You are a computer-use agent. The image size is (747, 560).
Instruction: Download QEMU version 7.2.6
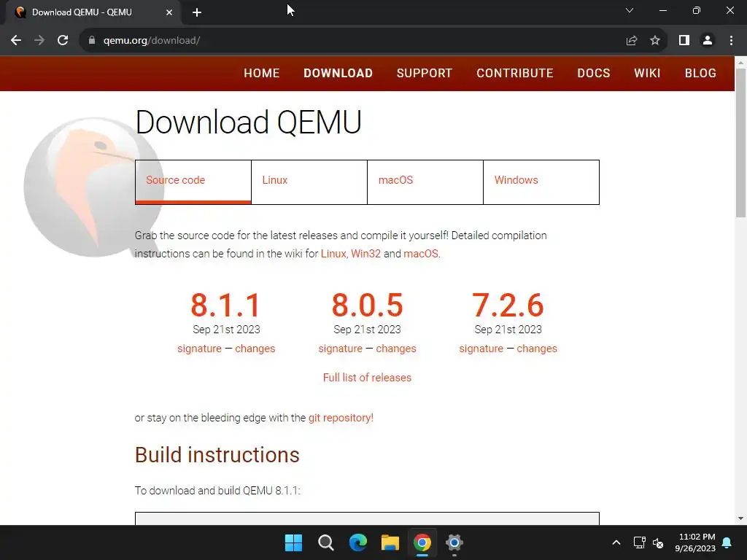[508, 306]
